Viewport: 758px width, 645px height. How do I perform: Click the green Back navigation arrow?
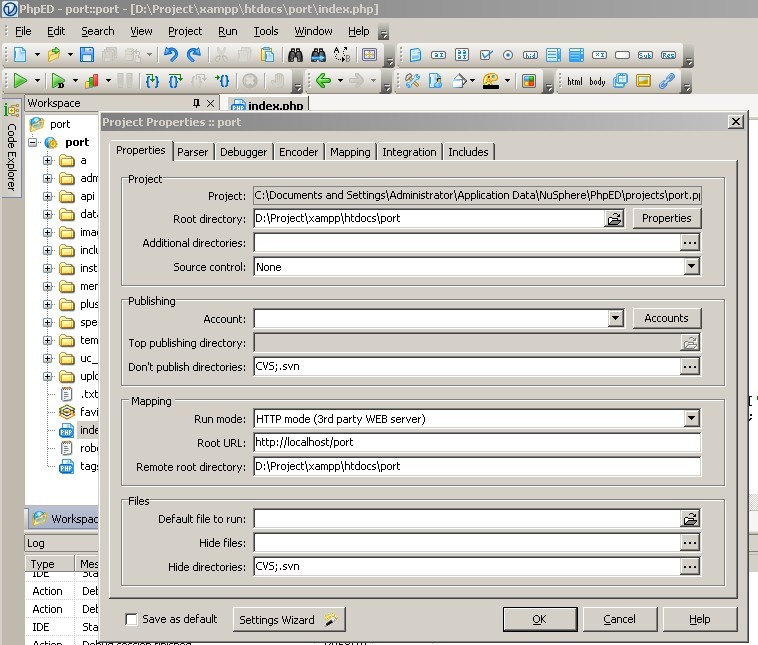coord(323,80)
